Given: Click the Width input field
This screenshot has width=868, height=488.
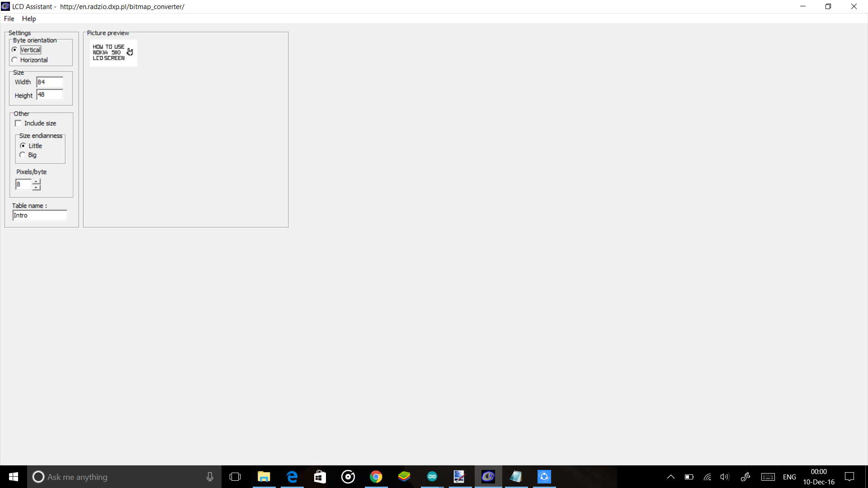Looking at the screenshot, I should click(x=50, y=82).
